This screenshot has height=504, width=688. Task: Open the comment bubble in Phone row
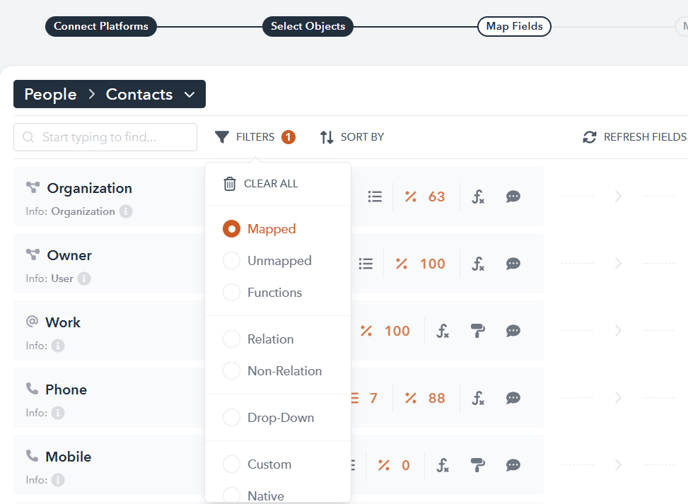coord(513,398)
